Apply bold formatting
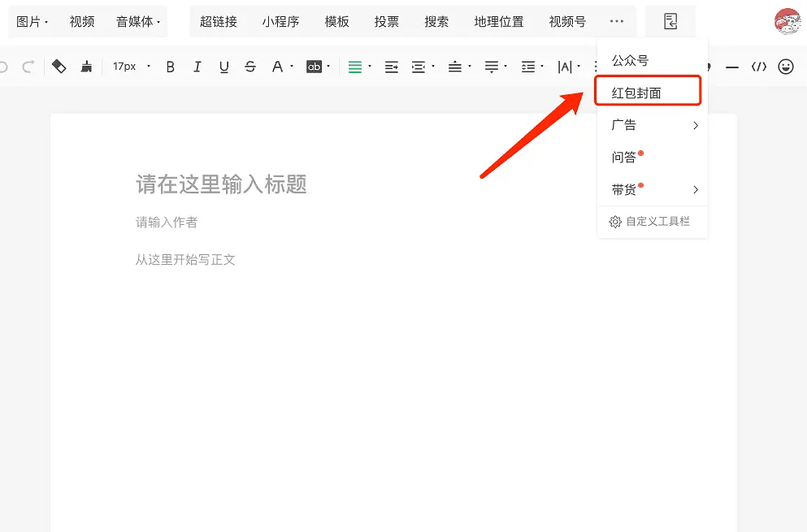807x532 pixels. pyautogui.click(x=170, y=66)
